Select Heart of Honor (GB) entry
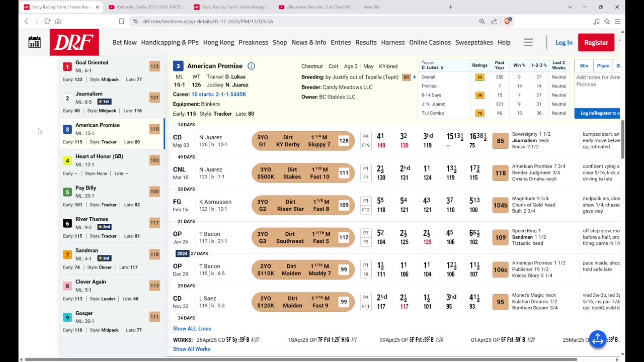 click(x=111, y=165)
